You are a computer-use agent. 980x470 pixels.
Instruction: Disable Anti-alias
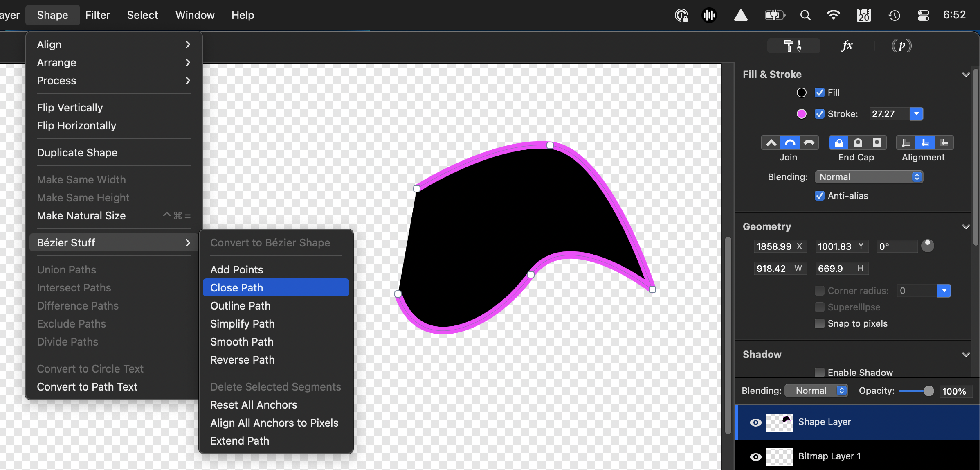click(x=819, y=196)
